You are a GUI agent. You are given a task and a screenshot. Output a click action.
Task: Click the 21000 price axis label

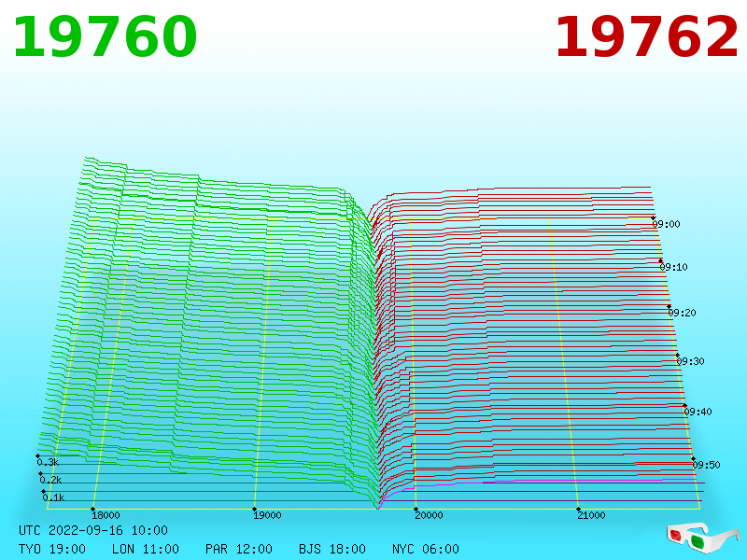tap(591, 515)
